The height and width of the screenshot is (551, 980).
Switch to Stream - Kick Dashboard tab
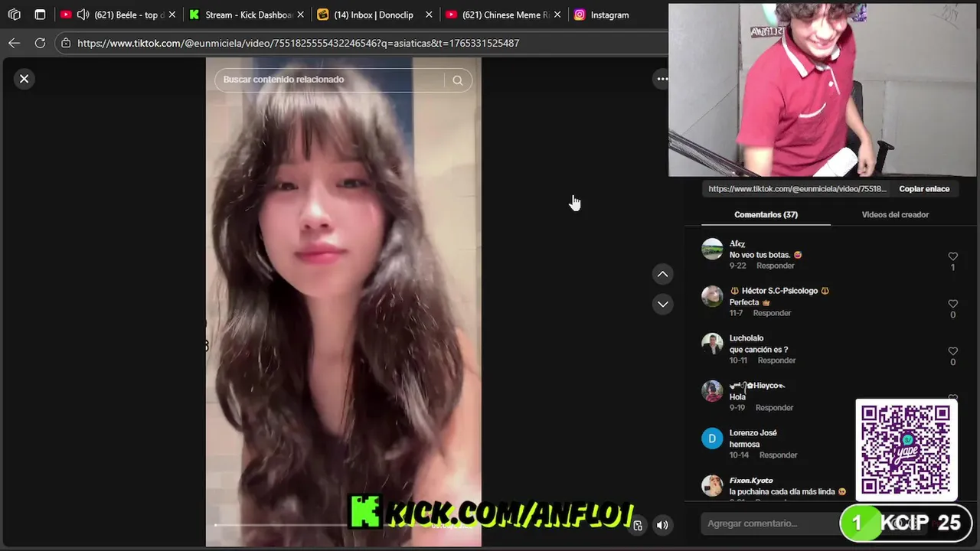click(247, 15)
